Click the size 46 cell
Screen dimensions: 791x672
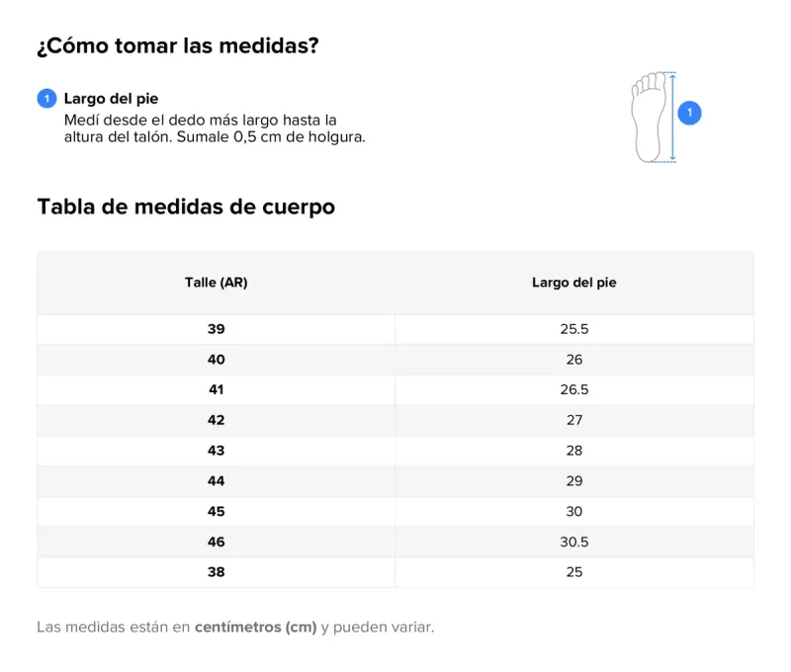pyautogui.click(x=216, y=542)
